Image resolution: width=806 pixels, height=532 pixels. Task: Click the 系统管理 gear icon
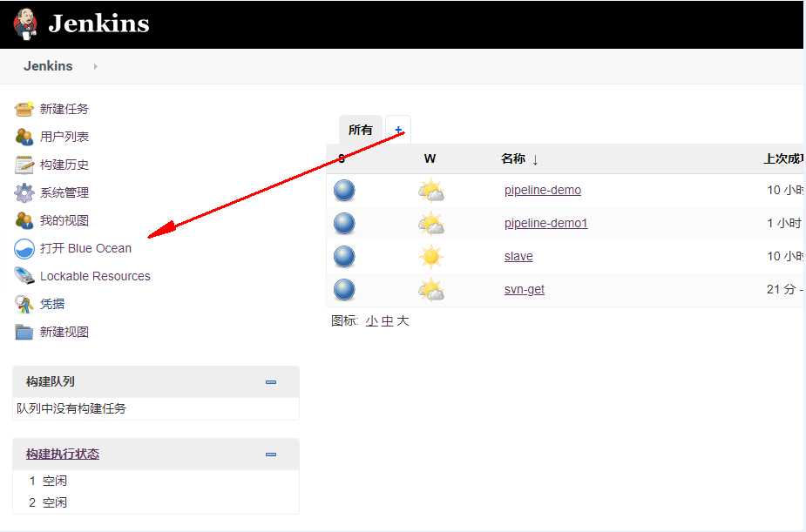point(24,192)
